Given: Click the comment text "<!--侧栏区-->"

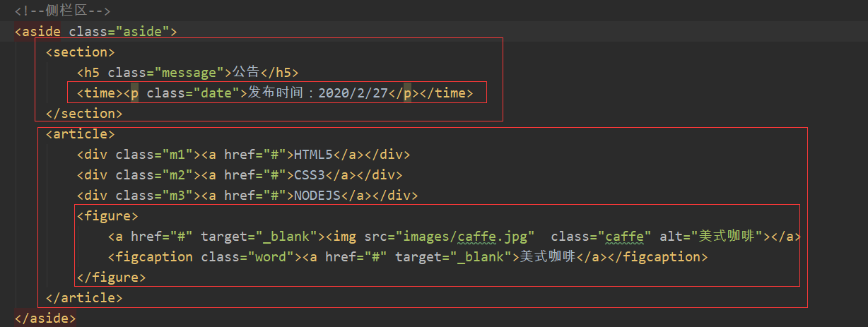Looking at the screenshot, I should tap(63, 11).
